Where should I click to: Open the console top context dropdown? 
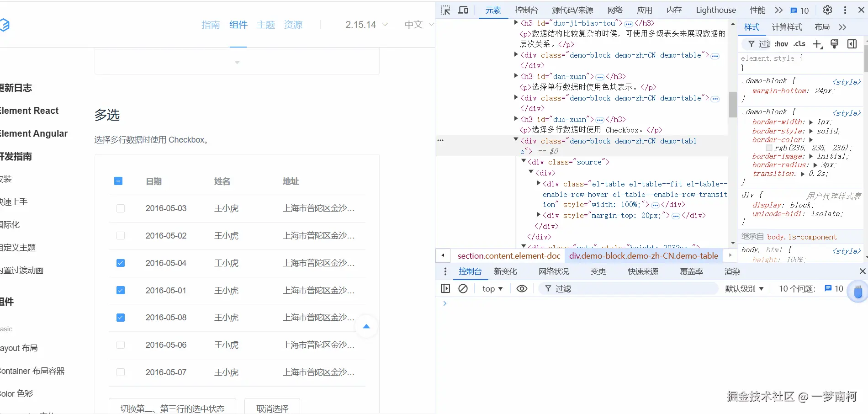pos(492,288)
